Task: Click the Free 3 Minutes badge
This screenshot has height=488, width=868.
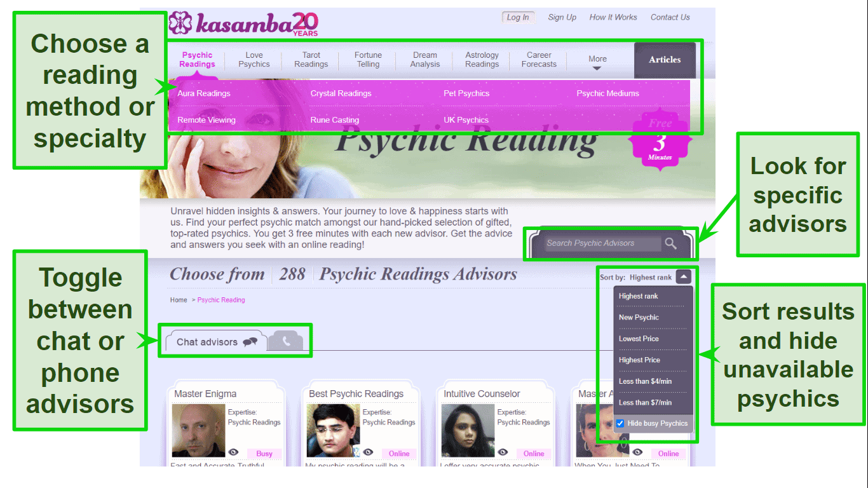Action: tap(660, 140)
